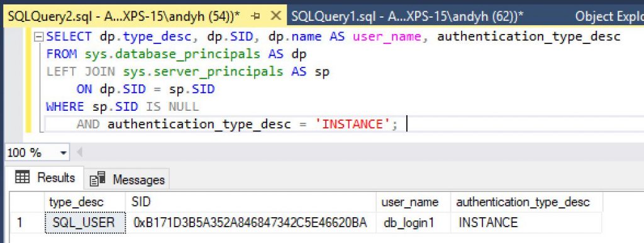Click the user_name column header

tap(413, 202)
